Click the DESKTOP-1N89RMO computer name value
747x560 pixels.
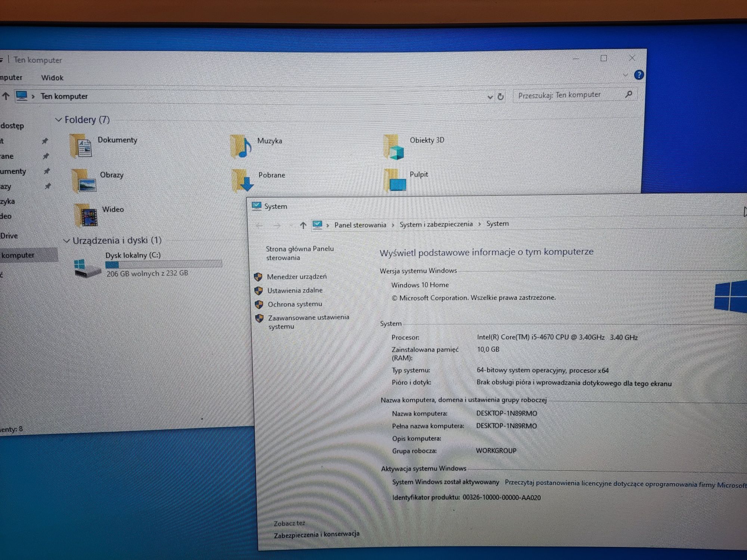[506, 413]
